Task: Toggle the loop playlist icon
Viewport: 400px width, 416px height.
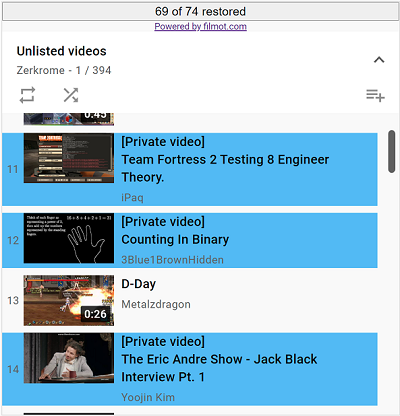Action: [x=27, y=95]
